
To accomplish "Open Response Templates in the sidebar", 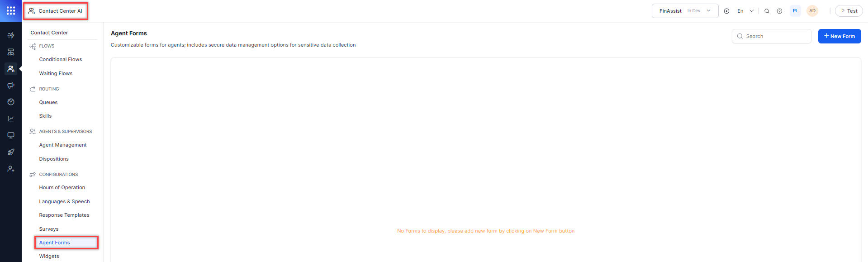I will [64, 215].
